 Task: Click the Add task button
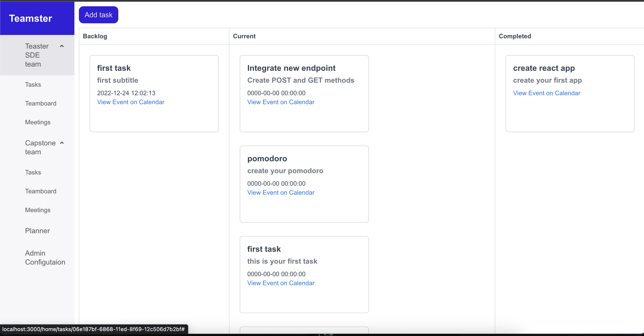99,15
